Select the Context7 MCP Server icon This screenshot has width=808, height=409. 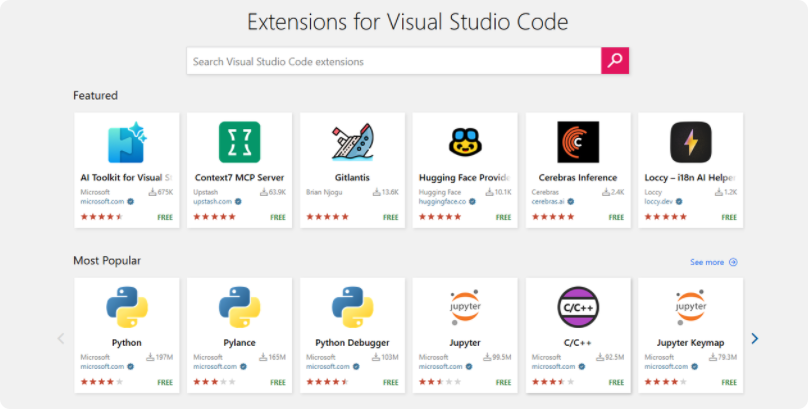240,142
